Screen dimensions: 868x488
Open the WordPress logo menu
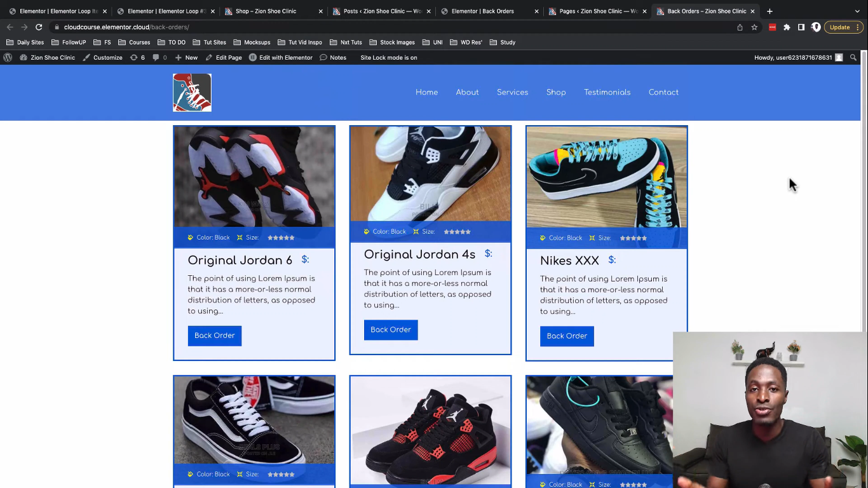[x=8, y=57]
